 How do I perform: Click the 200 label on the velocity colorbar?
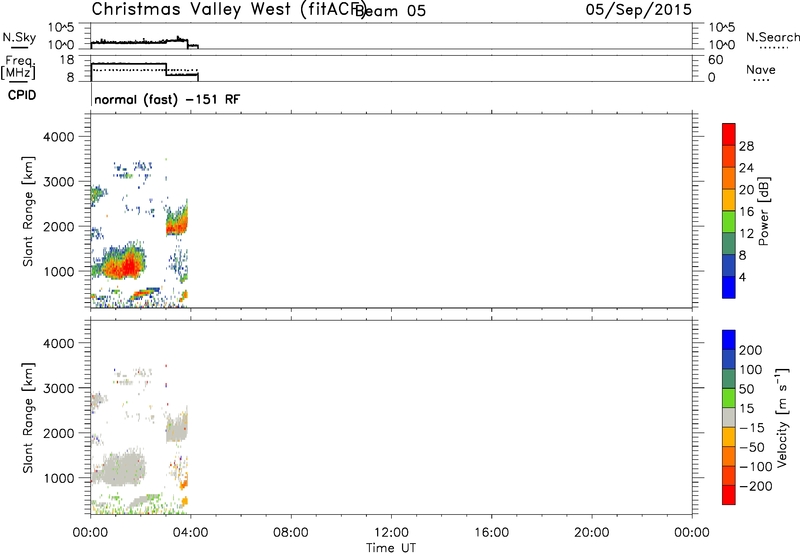[751, 350]
